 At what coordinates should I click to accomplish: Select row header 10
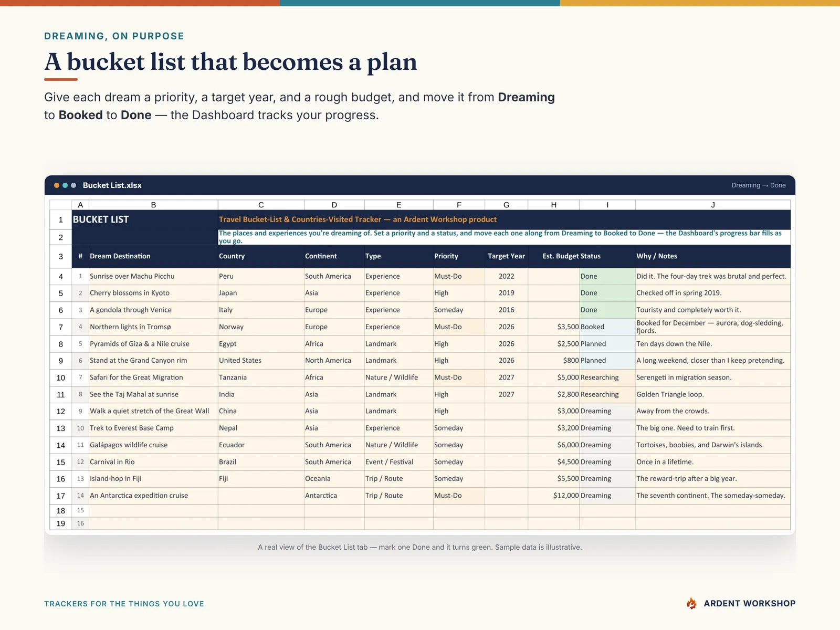coord(61,377)
